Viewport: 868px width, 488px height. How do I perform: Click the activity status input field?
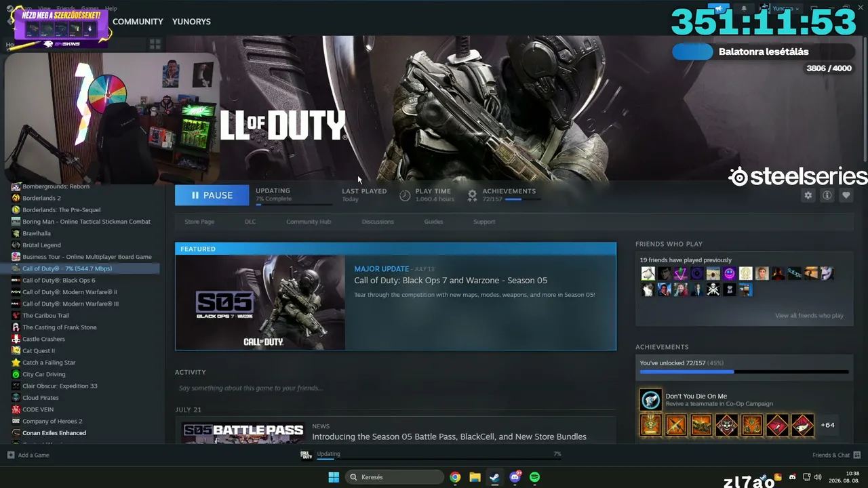click(395, 388)
